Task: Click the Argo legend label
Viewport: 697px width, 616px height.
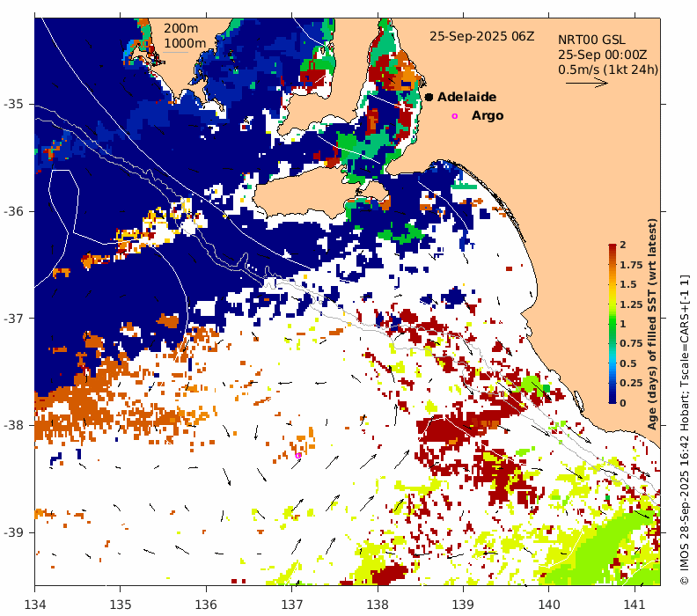Action: coord(488,115)
